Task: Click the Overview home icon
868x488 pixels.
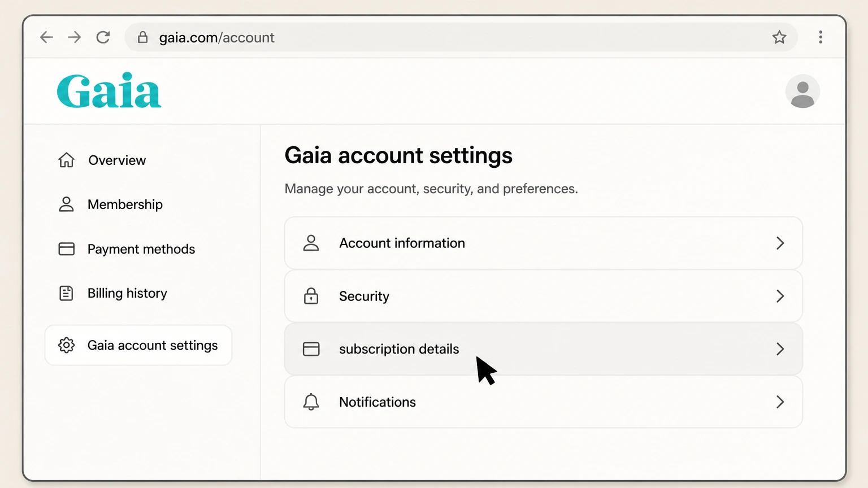Action: click(66, 160)
